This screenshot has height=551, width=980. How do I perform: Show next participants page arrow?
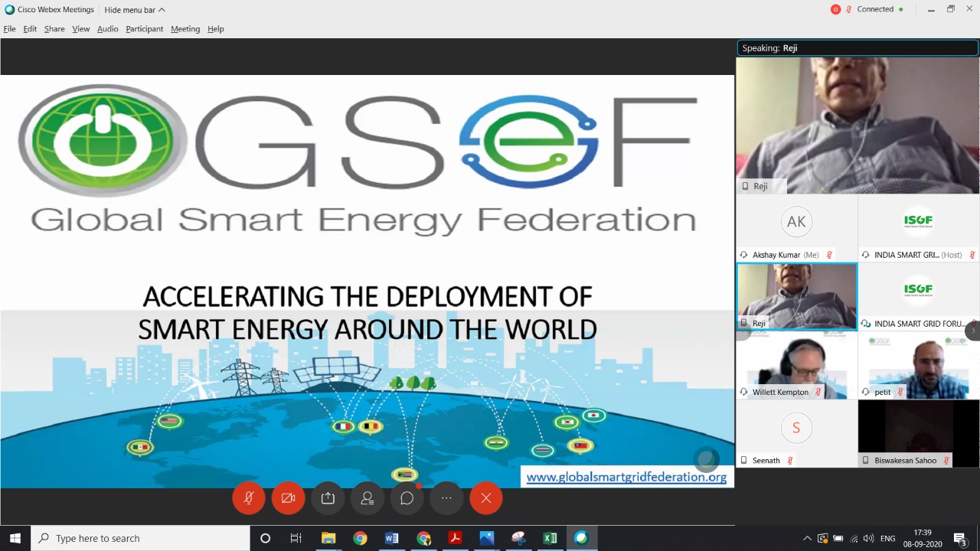[x=973, y=331]
